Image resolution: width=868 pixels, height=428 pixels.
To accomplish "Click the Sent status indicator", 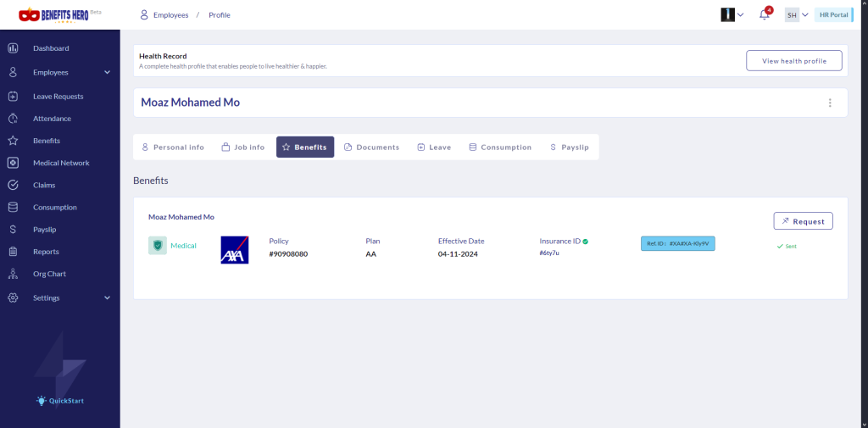I will click(x=787, y=246).
